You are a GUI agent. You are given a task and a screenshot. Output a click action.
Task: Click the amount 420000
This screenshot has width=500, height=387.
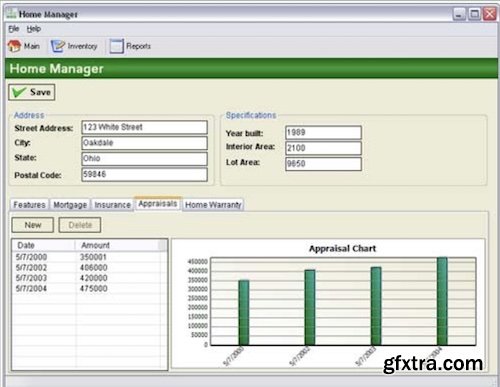[x=94, y=278]
